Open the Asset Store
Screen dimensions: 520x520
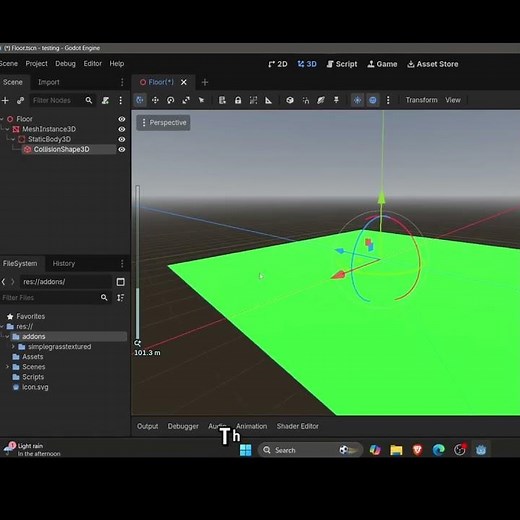coord(433,64)
